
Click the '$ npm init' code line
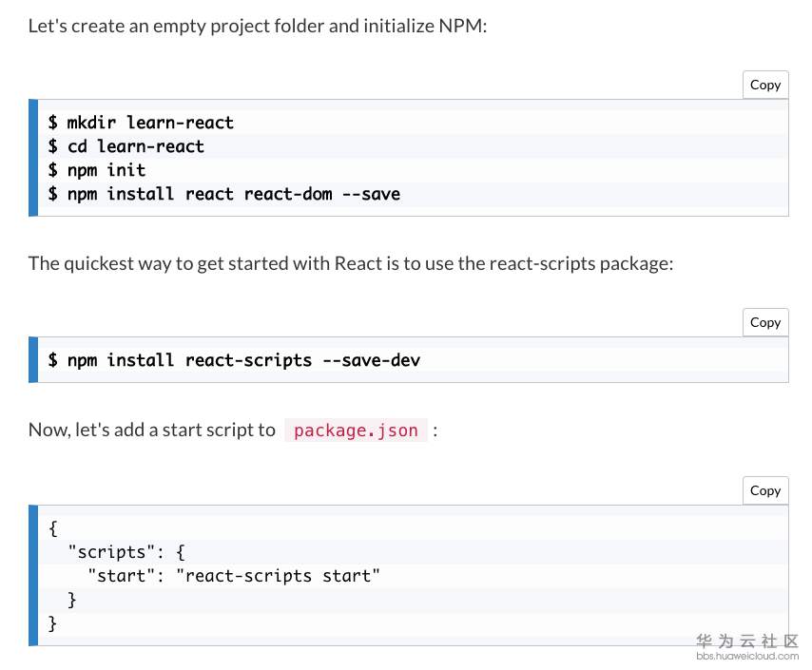coord(97,170)
